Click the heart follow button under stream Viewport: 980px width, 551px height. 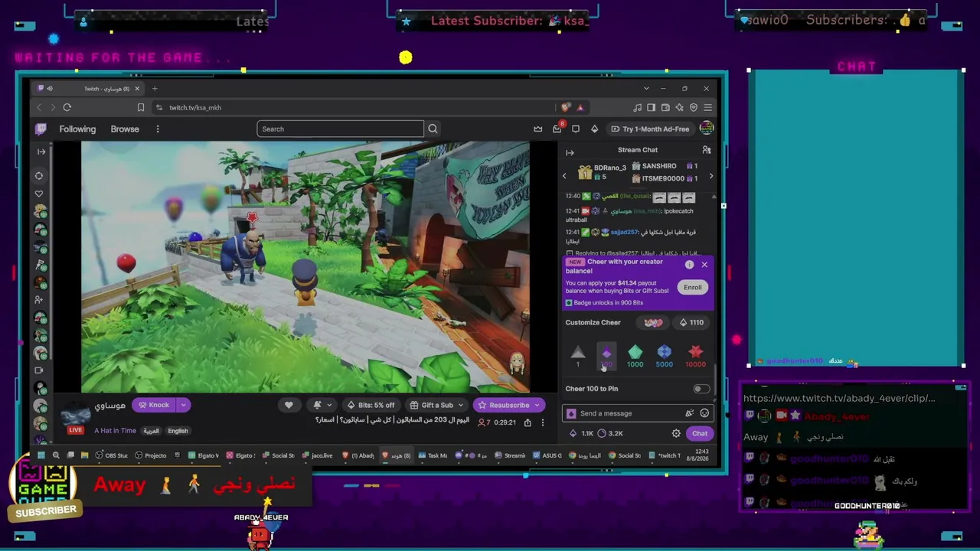pos(289,405)
